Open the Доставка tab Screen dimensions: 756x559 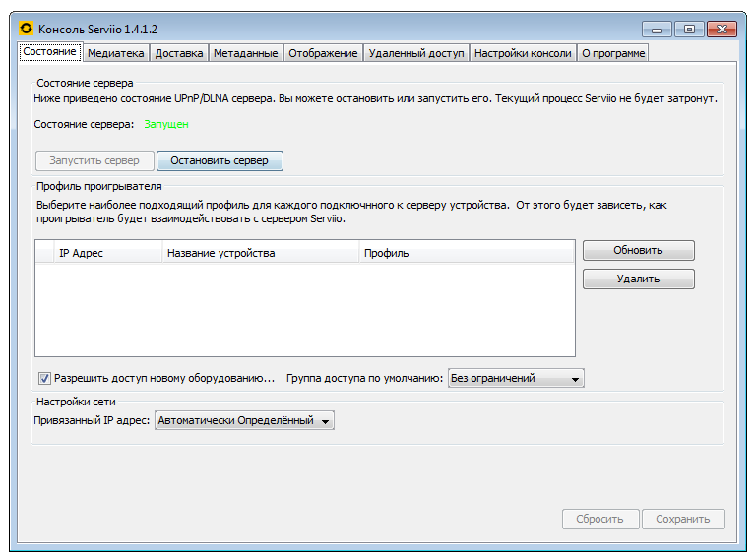[179, 53]
